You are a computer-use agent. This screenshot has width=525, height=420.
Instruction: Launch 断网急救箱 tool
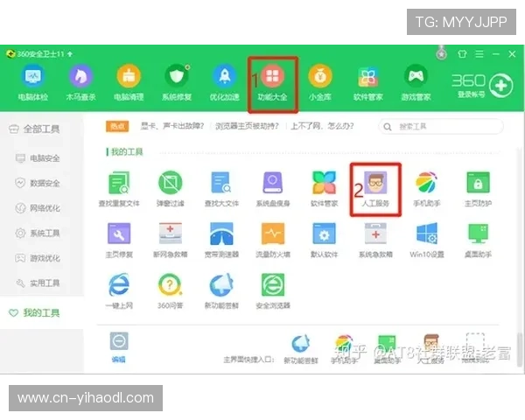[170, 240]
